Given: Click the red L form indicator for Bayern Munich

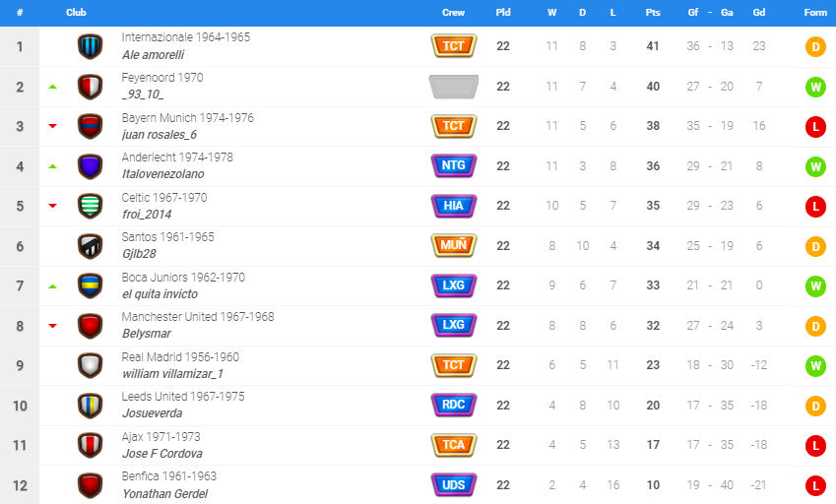Looking at the screenshot, I should tap(815, 127).
